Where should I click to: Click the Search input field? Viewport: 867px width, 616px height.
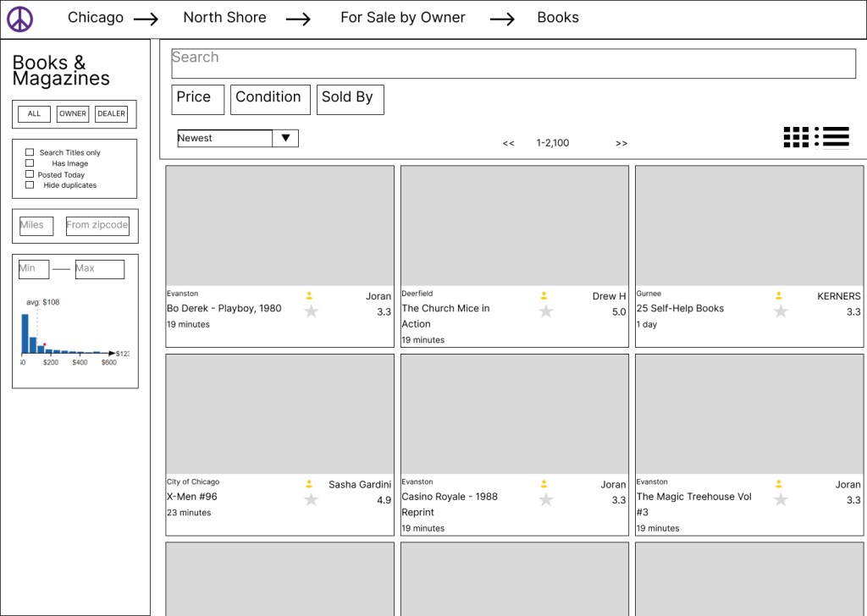coord(513,63)
